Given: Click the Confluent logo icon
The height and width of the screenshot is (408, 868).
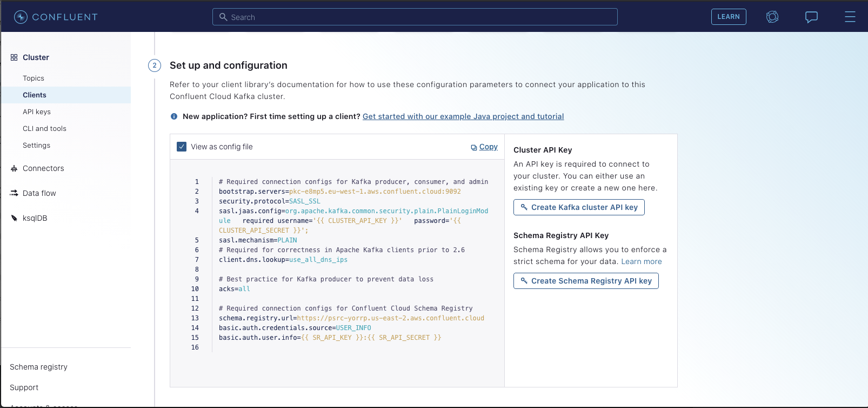Looking at the screenshot, I should 21,17.
